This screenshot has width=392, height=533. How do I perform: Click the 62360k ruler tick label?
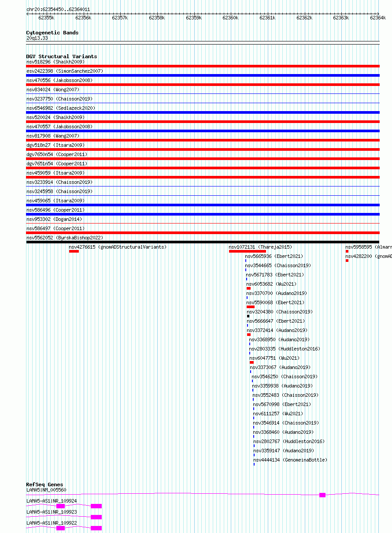[x=230, y=18]
